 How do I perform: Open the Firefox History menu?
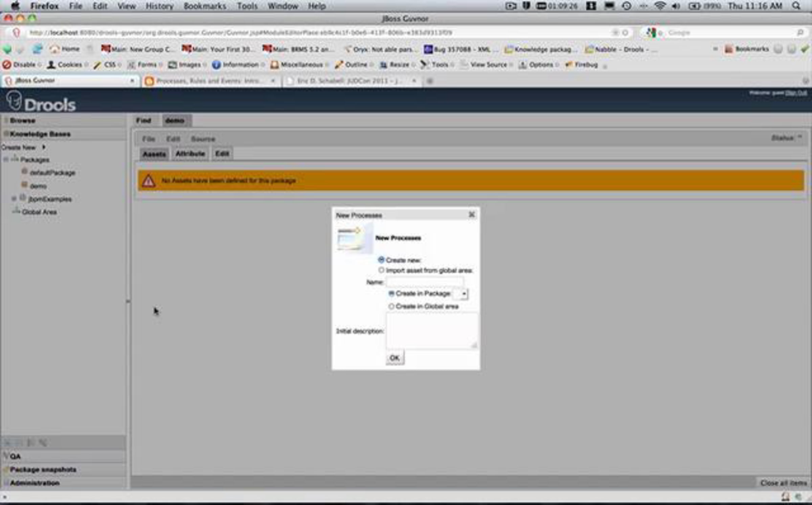click(159, 6)
